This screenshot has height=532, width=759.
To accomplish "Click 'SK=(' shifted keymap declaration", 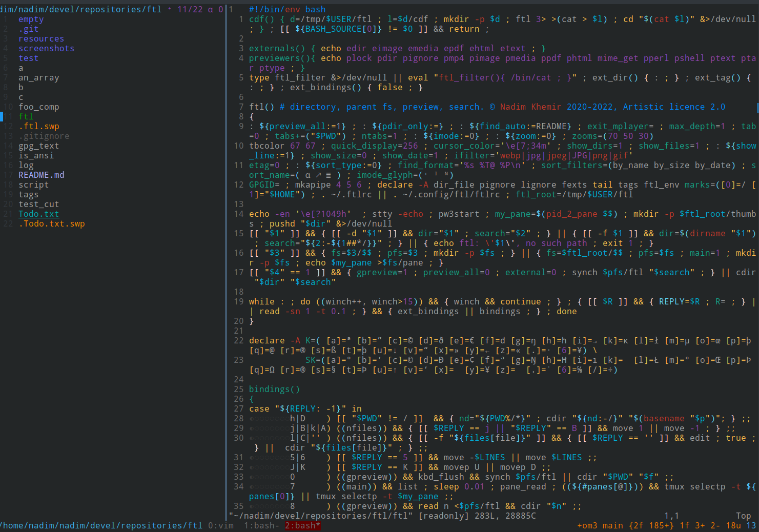I will (x=316, y=360).
